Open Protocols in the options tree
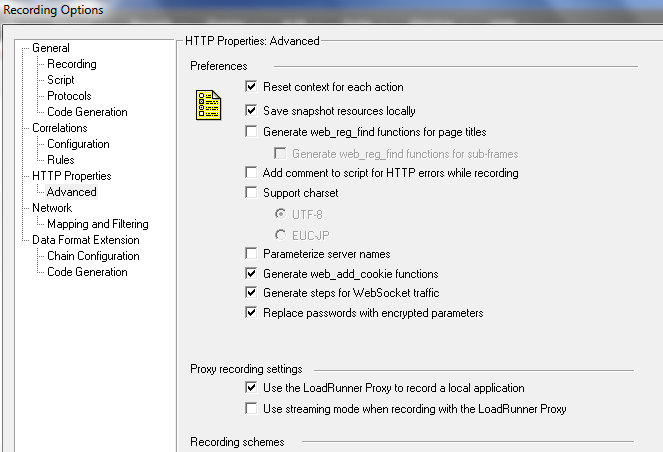 coord(69,96)
